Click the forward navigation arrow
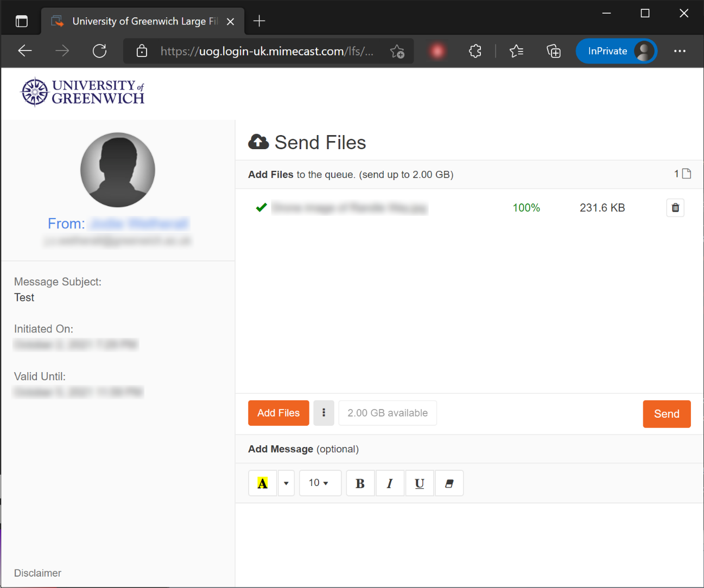The height and width of the screenshot is (588, 704). coord(62,51)
